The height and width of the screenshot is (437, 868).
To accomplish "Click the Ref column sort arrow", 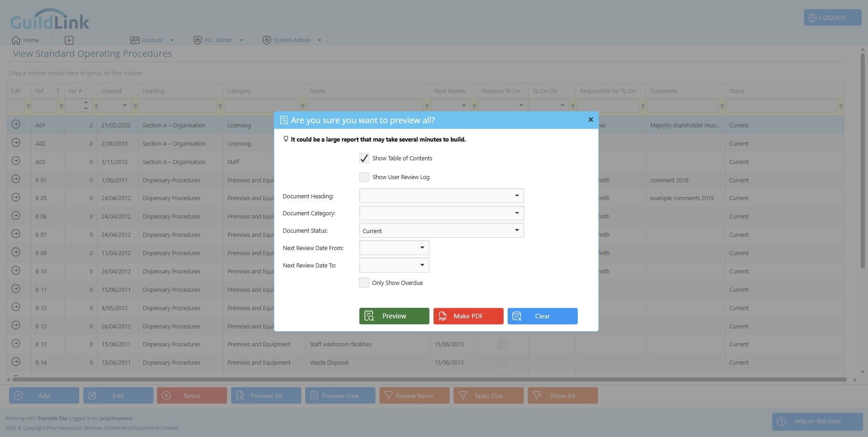I will pos(58,91).
